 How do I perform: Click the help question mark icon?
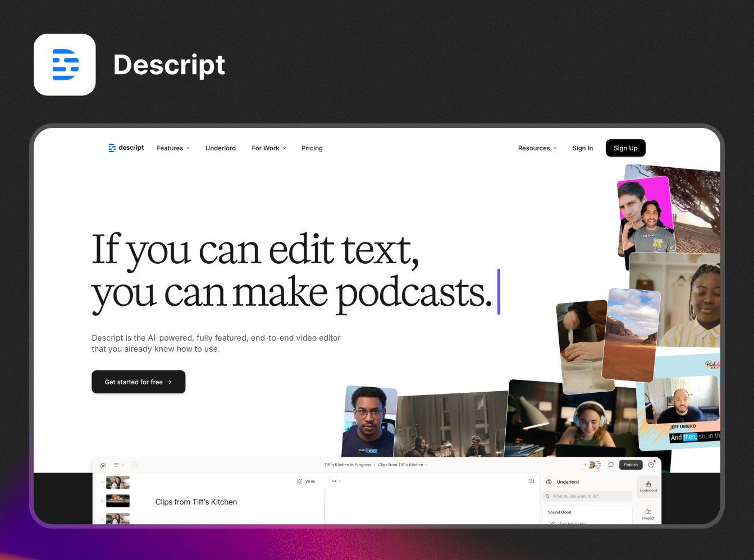(651, 465)
